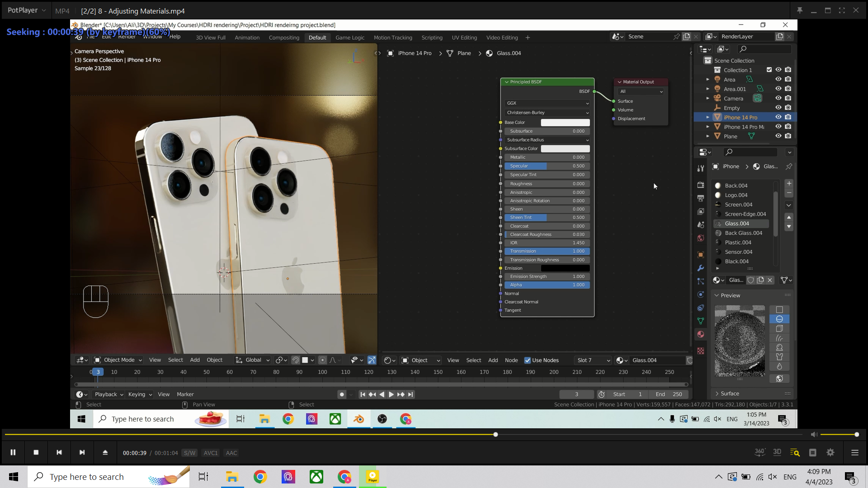
Task: Switch to the Scripting workspace tab
Action: (432, 38)
